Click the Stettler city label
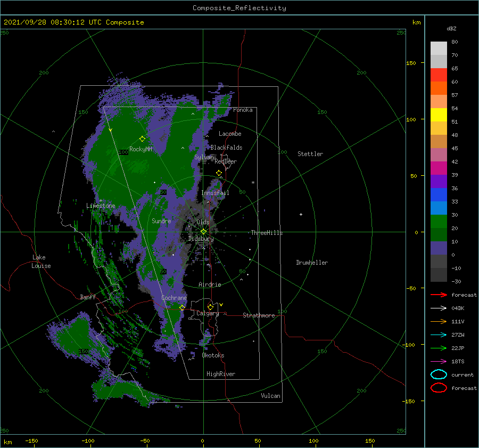Image resolution: width=479 pixels, height=448 pixels. (x=310, y=154)
